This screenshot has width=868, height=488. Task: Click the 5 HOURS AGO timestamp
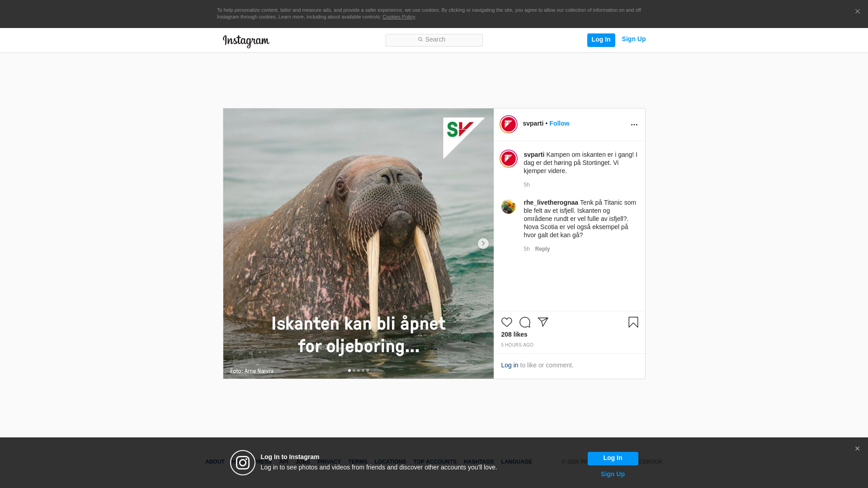[517, 345]
